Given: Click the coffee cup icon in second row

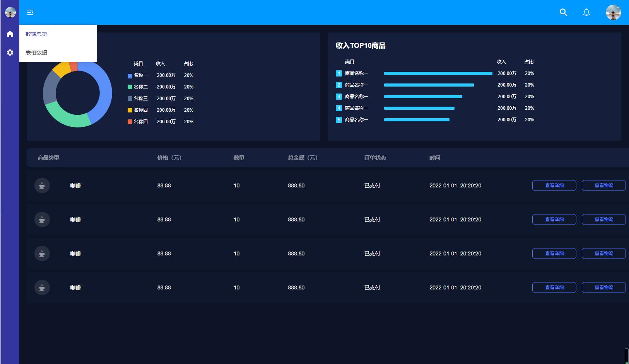Looking at the screenshot, I should tap(42, 219).
